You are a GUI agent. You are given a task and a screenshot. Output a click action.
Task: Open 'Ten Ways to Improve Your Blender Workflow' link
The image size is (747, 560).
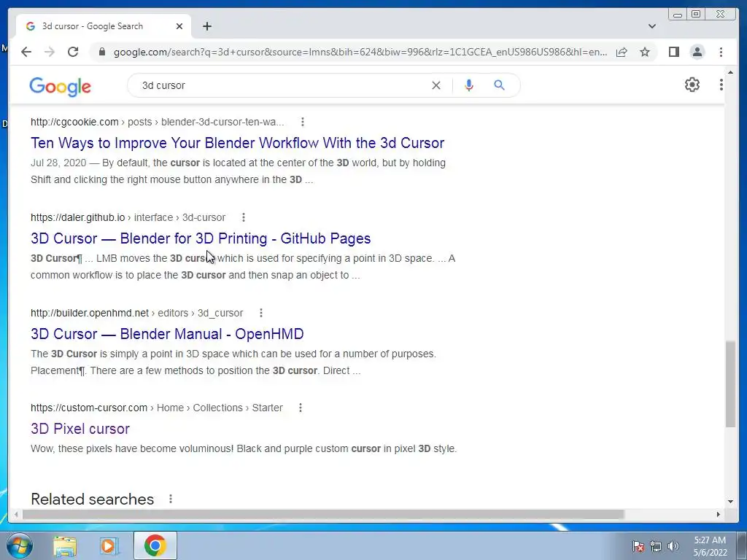[x=237, y=143]
